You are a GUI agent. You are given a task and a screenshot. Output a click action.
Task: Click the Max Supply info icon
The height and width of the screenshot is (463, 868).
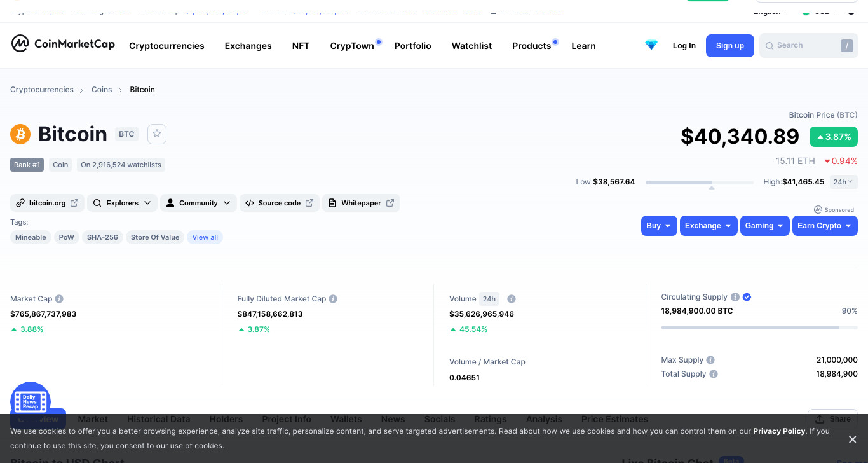click(710, 360)
